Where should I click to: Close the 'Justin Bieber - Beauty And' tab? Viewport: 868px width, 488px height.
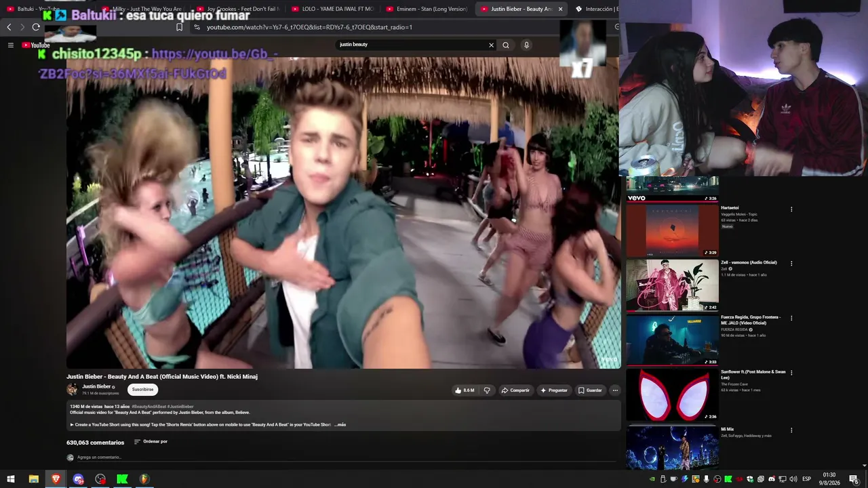(560, 9)
